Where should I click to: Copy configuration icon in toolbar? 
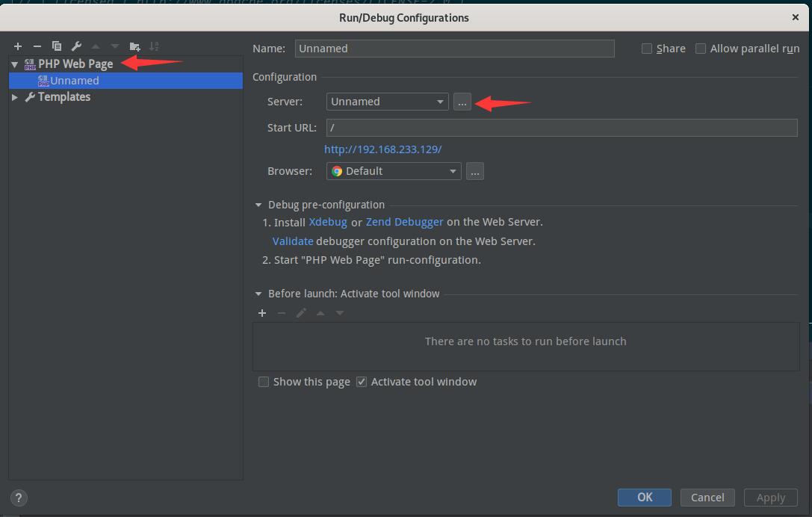[x=57, y=46]
